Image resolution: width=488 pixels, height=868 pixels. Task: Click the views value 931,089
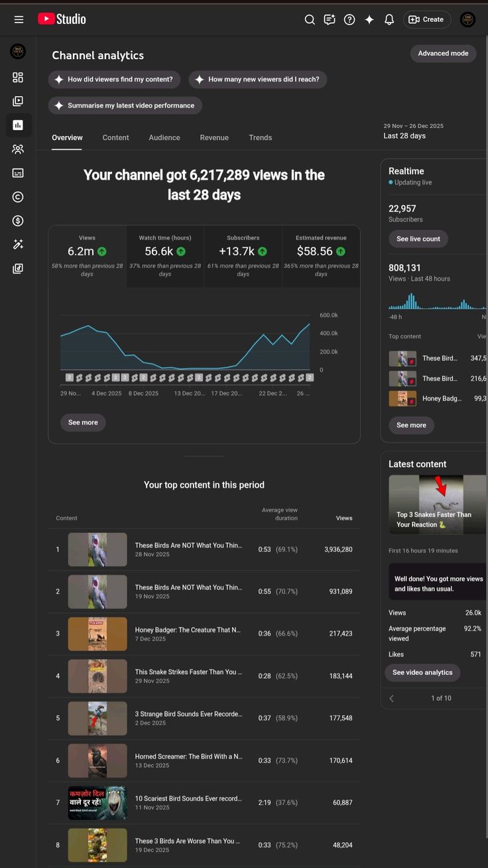click(341, 592)
